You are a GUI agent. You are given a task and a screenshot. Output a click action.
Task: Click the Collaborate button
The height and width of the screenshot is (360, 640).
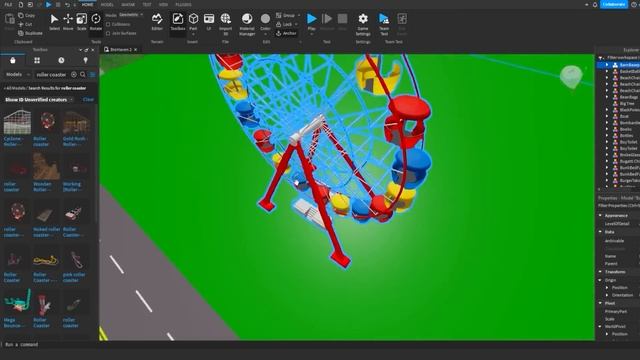pos(614,4)
